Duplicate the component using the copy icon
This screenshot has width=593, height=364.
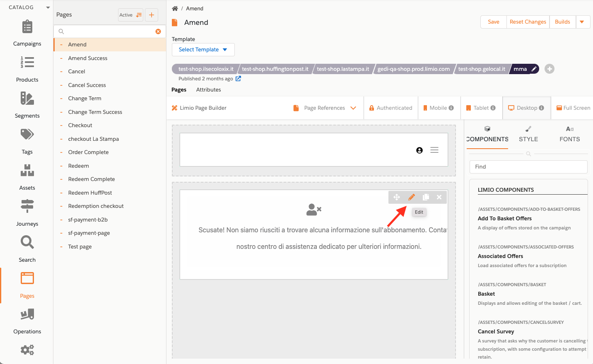click(425, 197)
